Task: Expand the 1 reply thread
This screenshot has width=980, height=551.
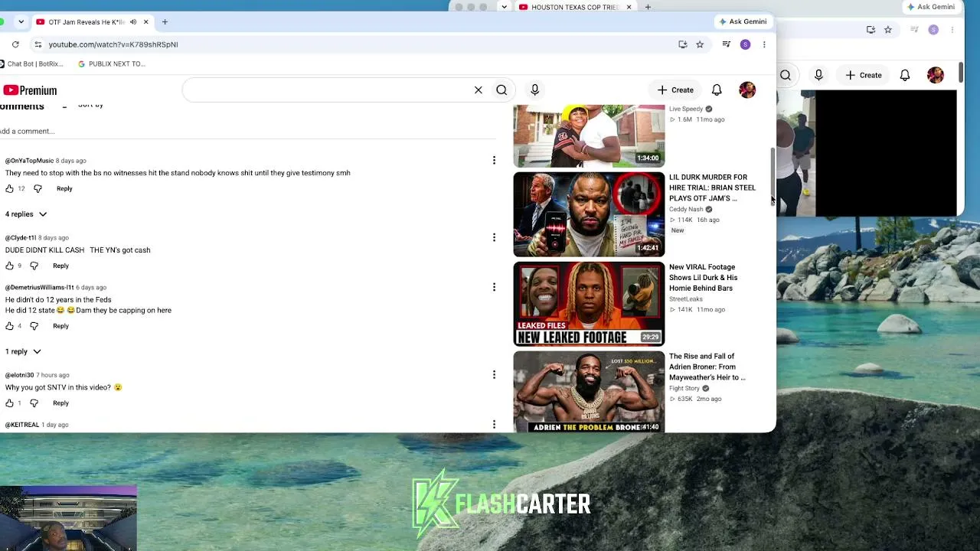Action: pos(23,351)
